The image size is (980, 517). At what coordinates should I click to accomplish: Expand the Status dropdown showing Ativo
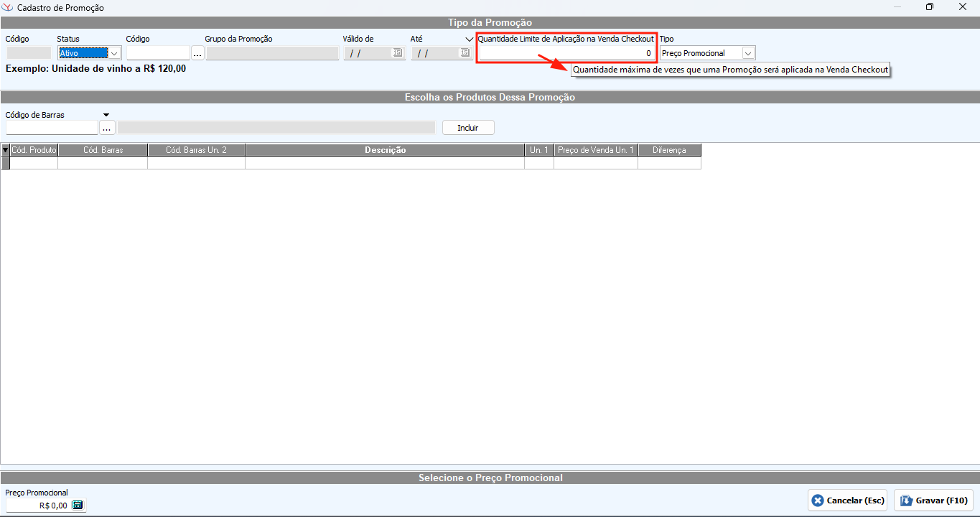114,53
